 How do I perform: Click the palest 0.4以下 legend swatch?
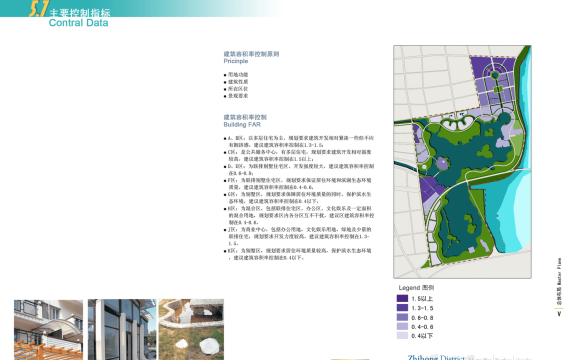pyautogui.click(x=402, y=336)
